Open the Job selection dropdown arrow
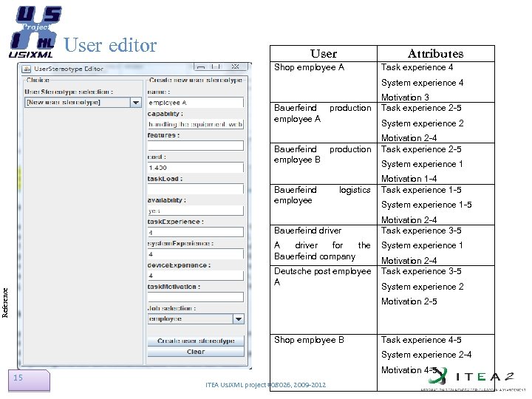532x399 pixels. 239,319
